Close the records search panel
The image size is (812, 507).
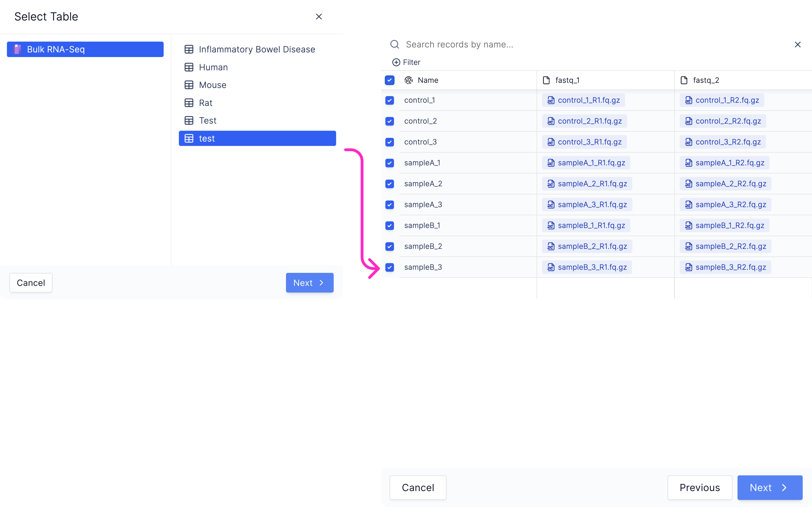[x=798, y=45]
